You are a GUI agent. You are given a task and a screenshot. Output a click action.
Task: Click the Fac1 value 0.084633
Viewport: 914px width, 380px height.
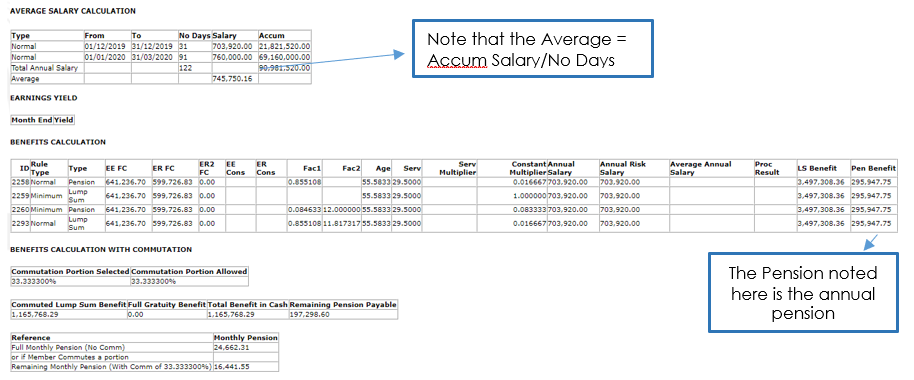304,210
